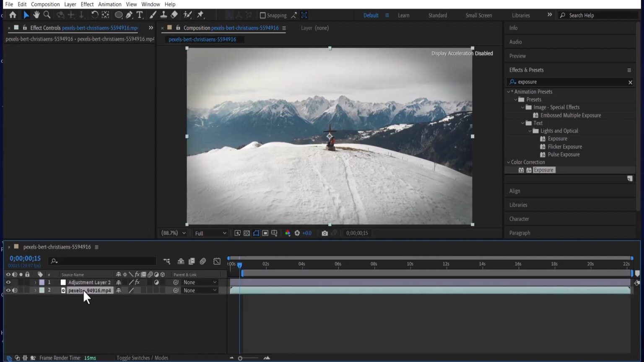Click the timeline zoom slider
Viewport: 644px width, 362px height.
pos(240,358)
